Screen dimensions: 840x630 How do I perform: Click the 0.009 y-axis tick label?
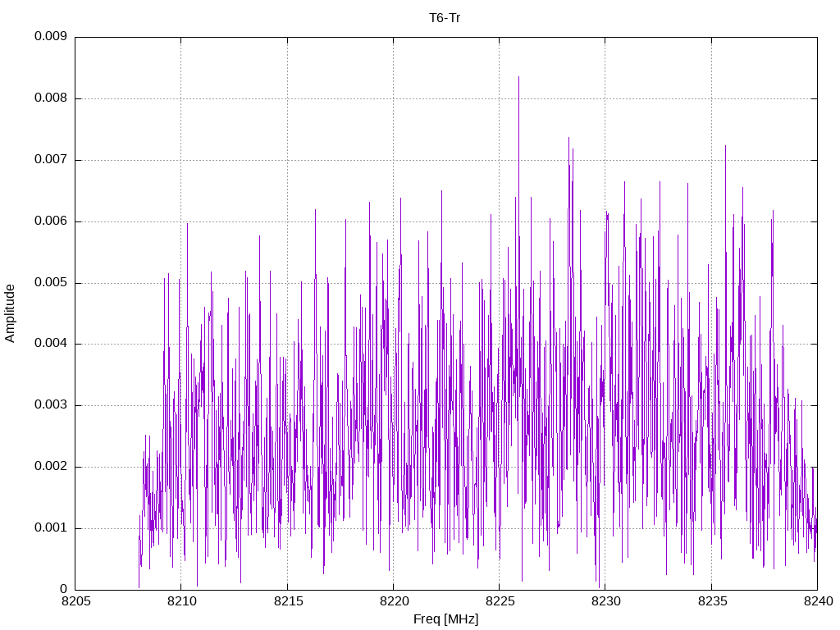pos(51,36)
